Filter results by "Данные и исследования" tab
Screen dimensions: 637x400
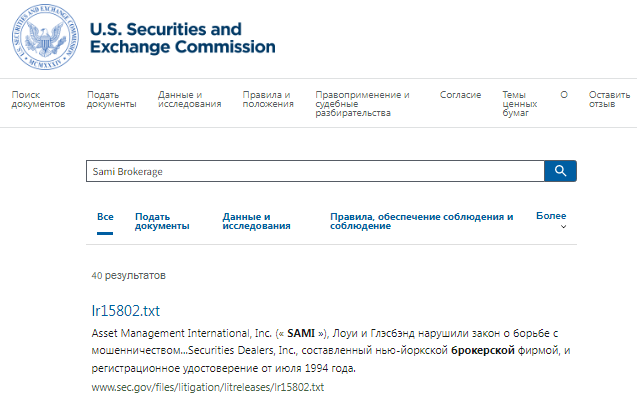[256, 221]
